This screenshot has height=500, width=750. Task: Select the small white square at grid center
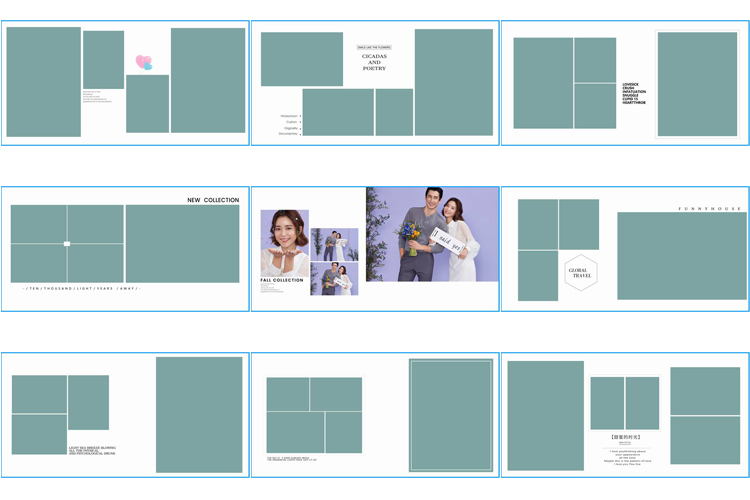point(67,244)
